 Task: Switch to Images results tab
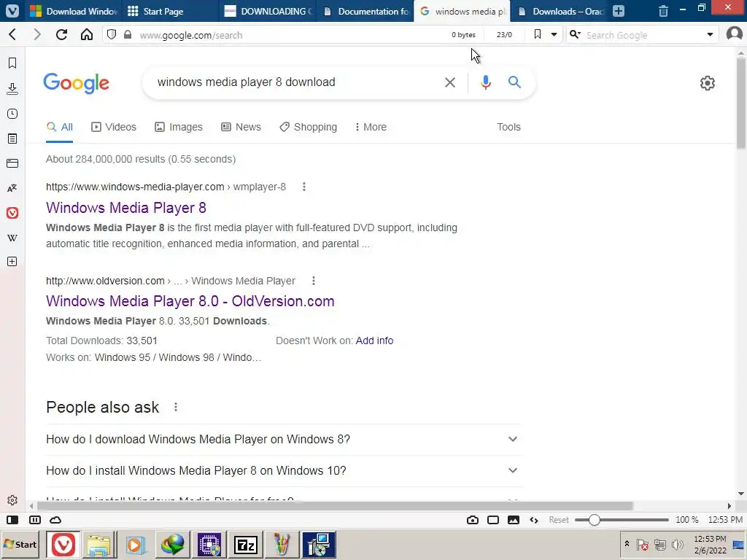[x=179, y=127]
